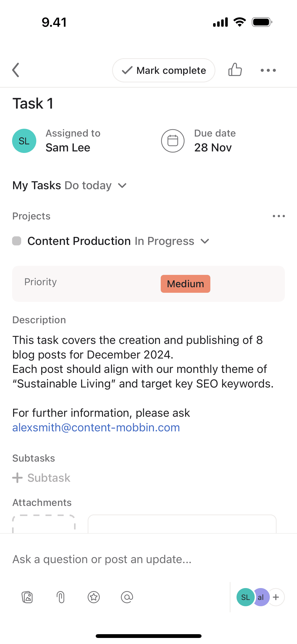Open the Projects section three-dot menu
The image size is (297, 644).
click(279, 216)
